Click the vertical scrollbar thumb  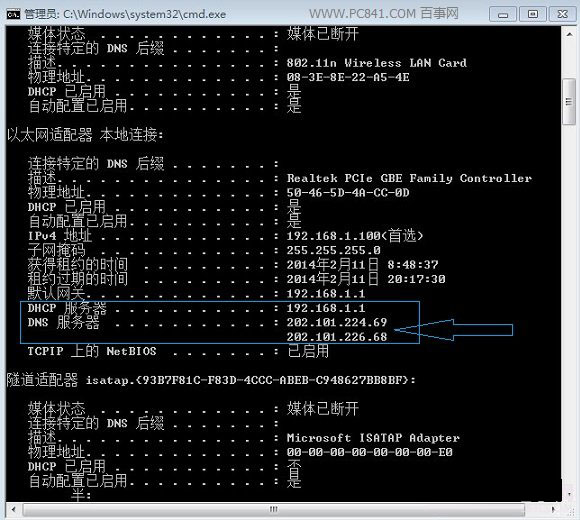click(x=569, y=102)
